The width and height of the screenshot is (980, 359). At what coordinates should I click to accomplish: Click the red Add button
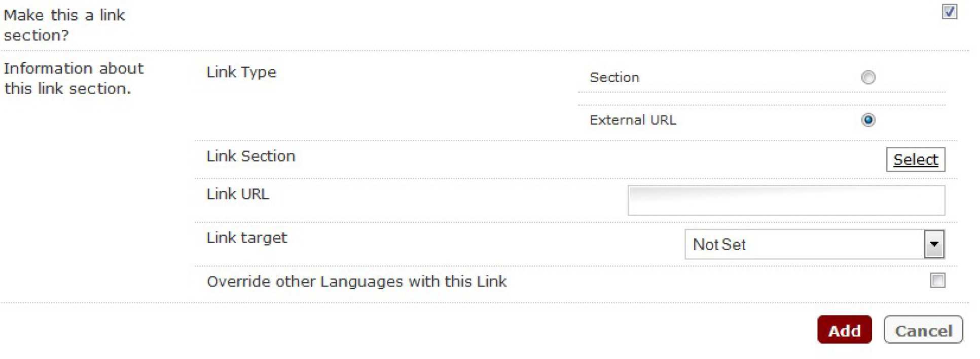(844, 330)
